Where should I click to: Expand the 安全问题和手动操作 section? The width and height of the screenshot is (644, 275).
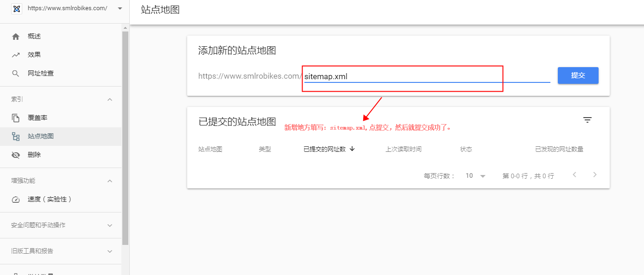point(110,225)
